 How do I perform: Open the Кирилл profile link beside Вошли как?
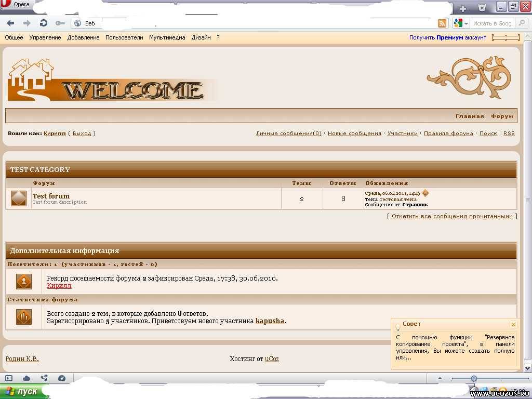click(55, 134)
